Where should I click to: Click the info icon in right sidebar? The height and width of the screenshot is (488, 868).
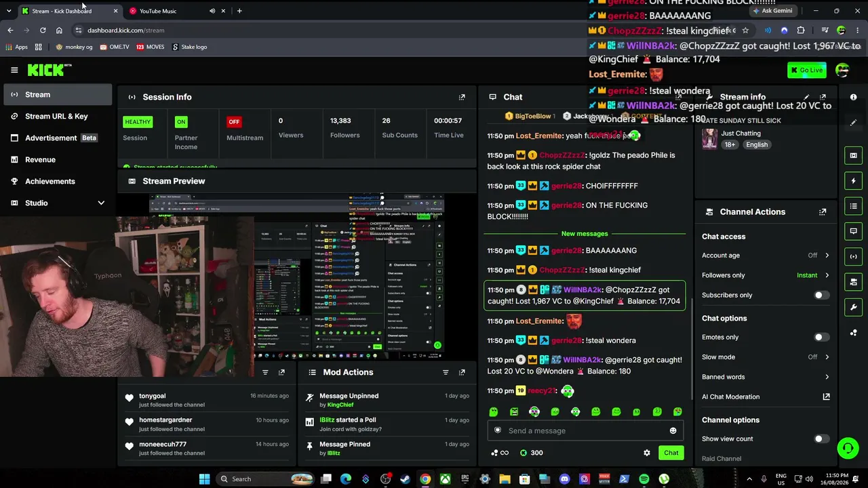pyautogui.click(x=854, y=97)
